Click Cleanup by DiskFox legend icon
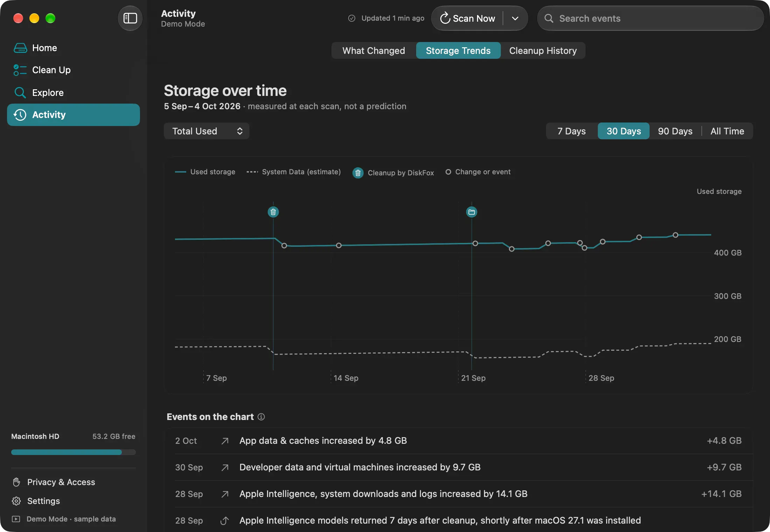 pyautogui.click(x=358, y=173)
